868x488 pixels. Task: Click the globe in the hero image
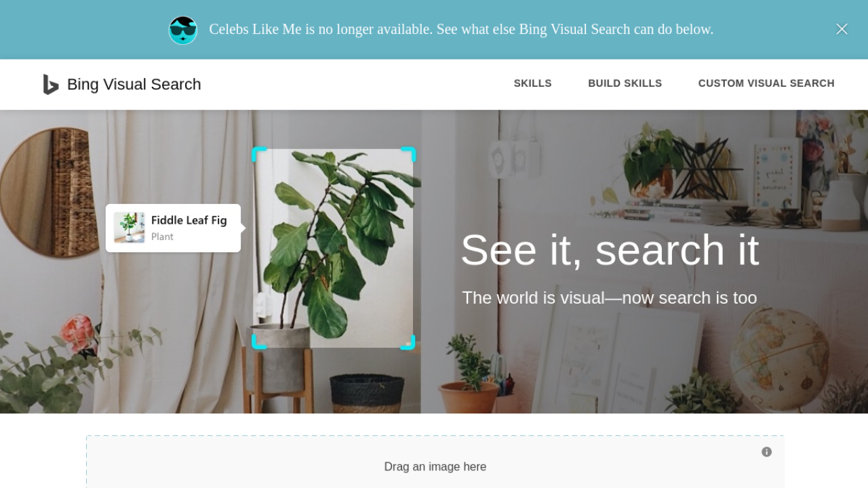point(779,354)
